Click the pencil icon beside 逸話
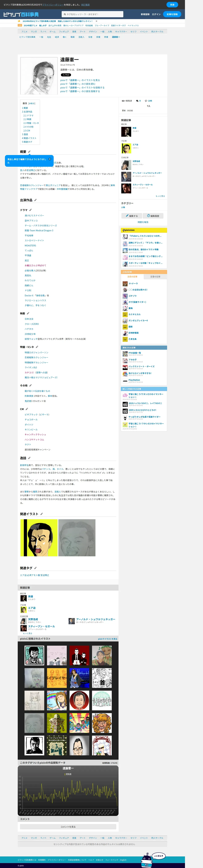The width and height of the screenshot is (203, 868). pyautogui.click(x=29, y=458)
